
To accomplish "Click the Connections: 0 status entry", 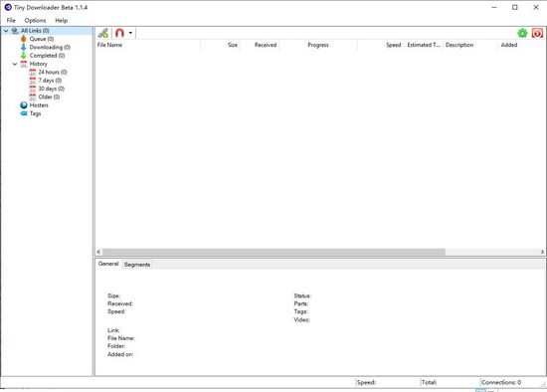I will (x=501, y=382).
